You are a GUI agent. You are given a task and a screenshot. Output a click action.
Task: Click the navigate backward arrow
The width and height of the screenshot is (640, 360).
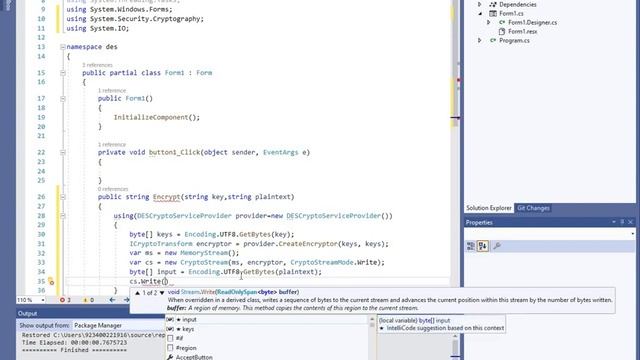click(112, 300)
